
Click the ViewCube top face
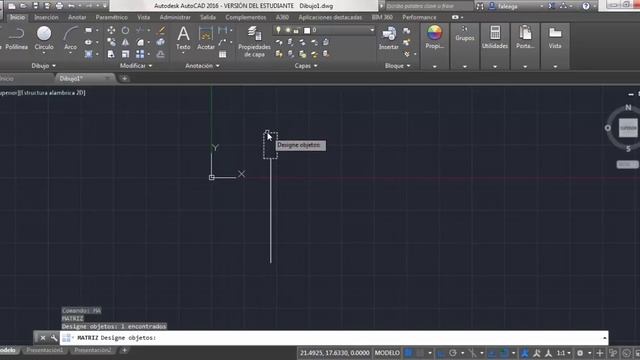(x=628, y=128)
